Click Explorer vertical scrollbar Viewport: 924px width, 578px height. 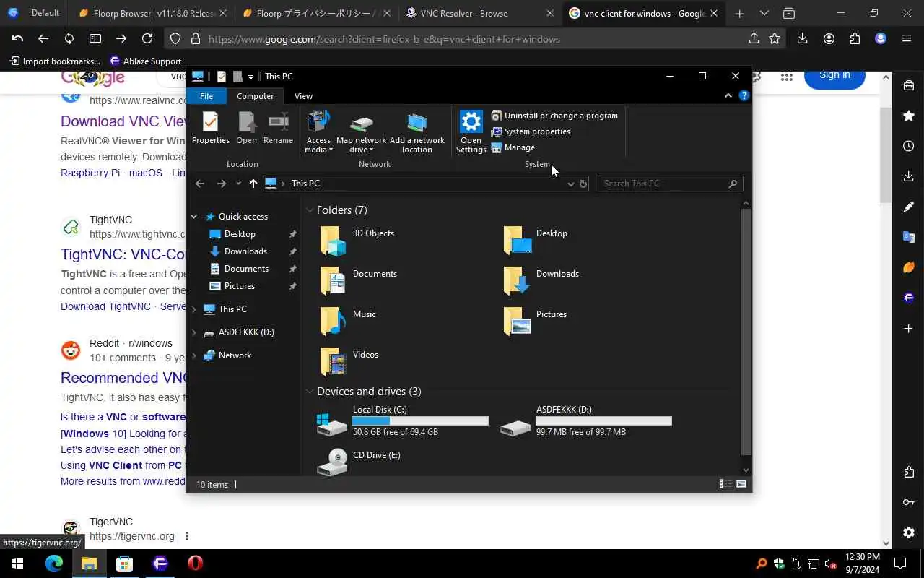click(746, 332)
